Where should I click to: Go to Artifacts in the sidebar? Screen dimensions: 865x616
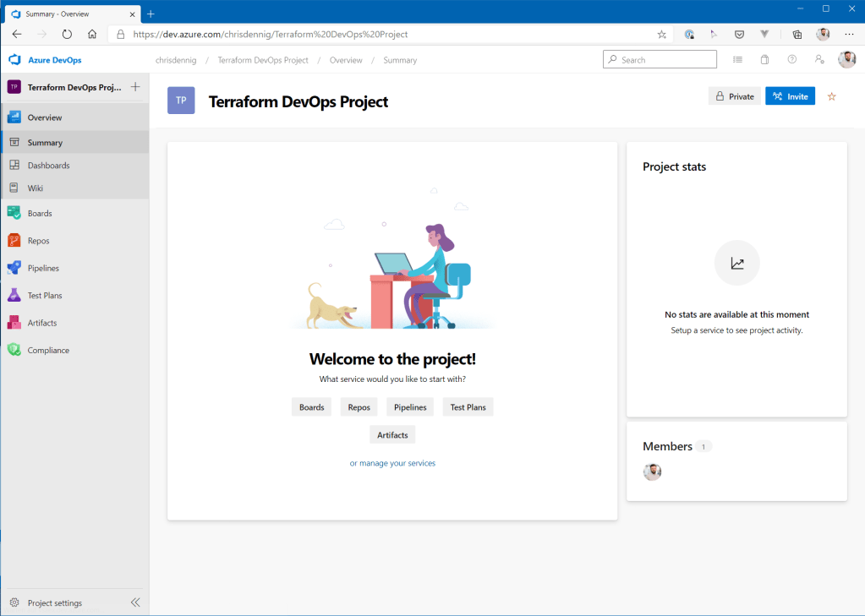pyautogui.click(x=41, y=323)
